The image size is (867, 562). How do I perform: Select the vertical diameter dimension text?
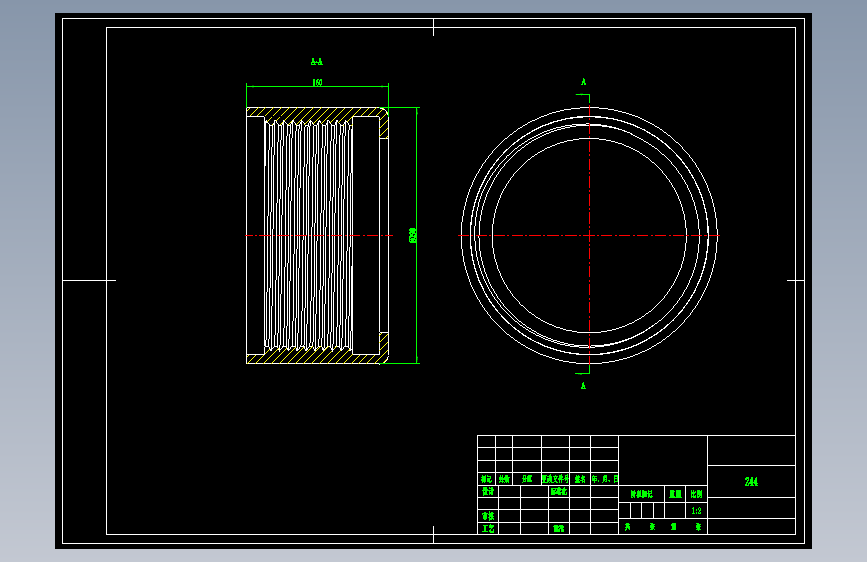pyautogui.click(x=412, y=235)
